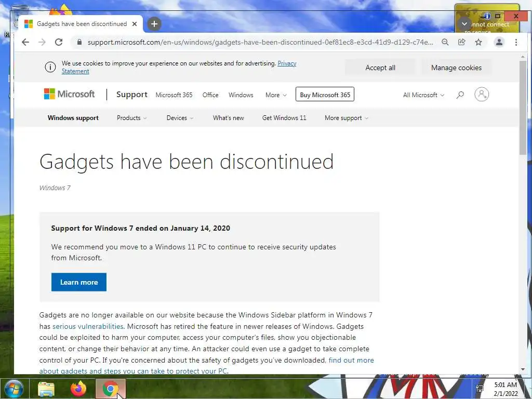This screenshot has height=399, width=532.
Task: Click the padlock site info icon
Action: (x=79, y=42)
